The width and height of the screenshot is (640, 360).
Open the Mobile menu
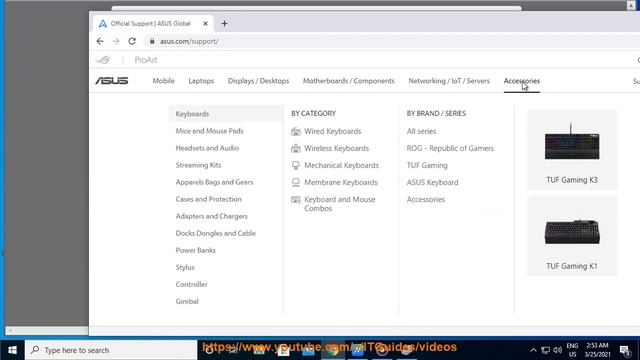coord(164,81)
